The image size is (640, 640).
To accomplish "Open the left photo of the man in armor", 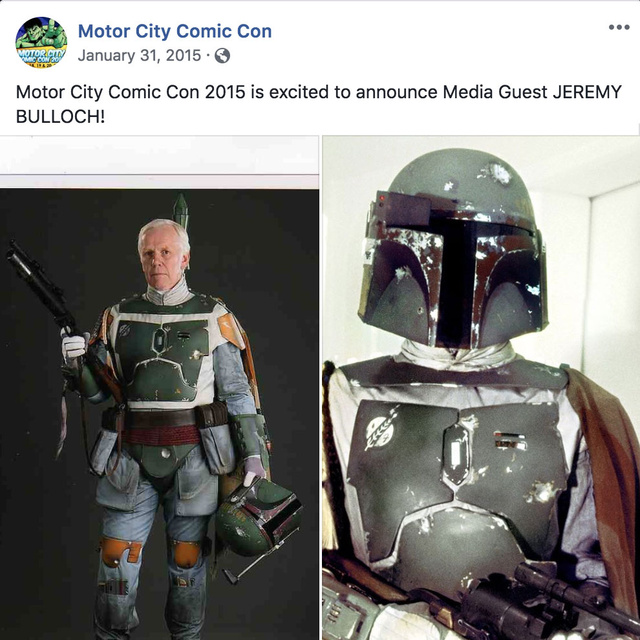I will click(159, 388).
